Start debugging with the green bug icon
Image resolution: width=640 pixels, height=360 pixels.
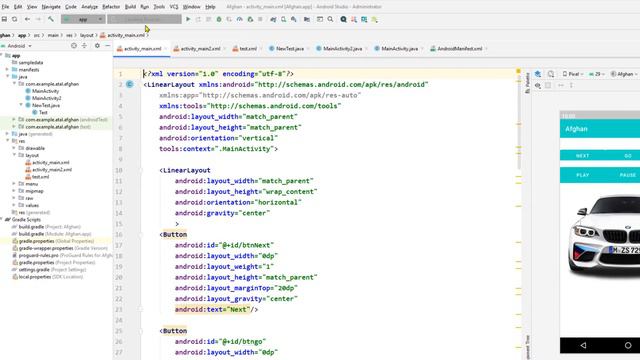point(219,19)
